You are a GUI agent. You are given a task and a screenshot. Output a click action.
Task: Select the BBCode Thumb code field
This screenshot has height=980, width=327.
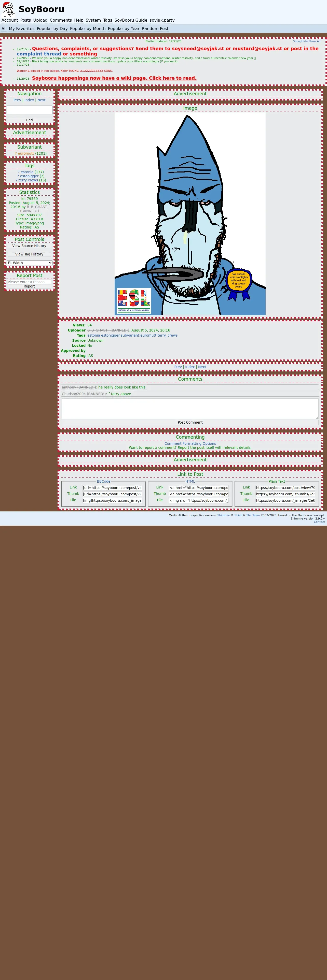(x=112, y=494)
